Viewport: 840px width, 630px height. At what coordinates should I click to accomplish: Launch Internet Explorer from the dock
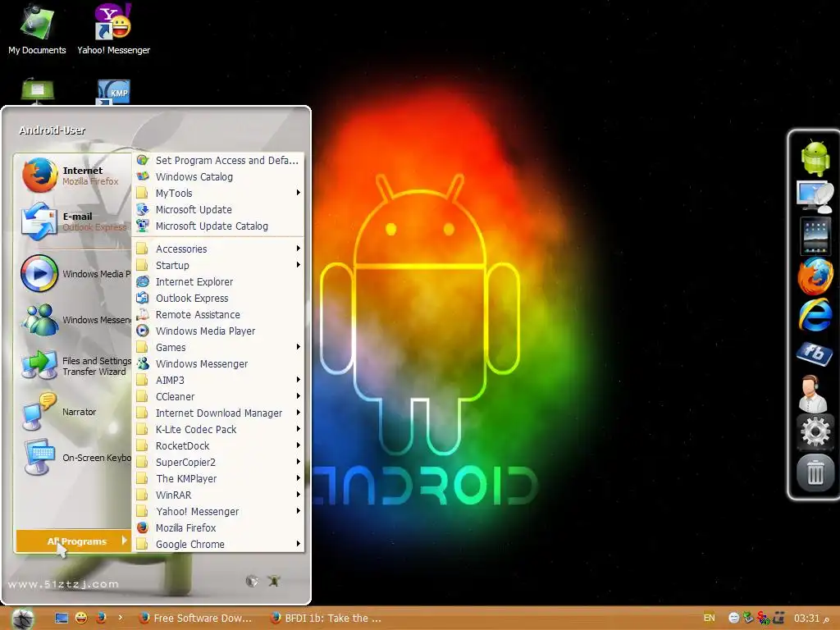tap(815, 315)
